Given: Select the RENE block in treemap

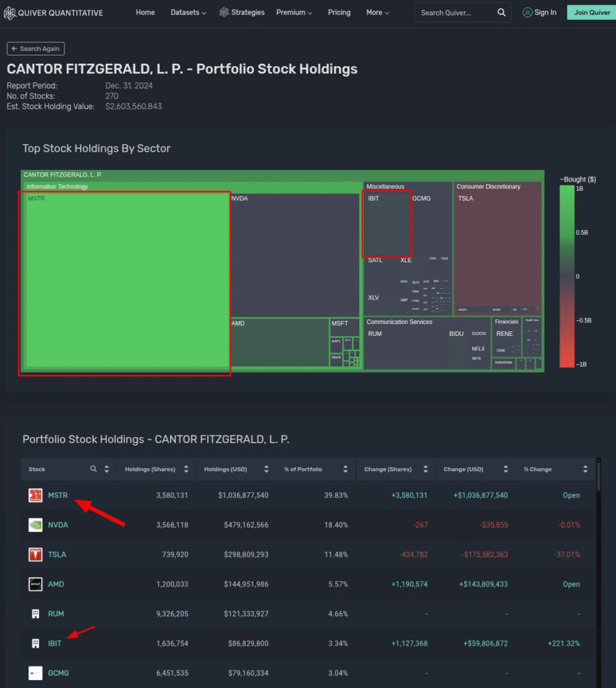Looking at the screenshot, I should click(508, 336).
